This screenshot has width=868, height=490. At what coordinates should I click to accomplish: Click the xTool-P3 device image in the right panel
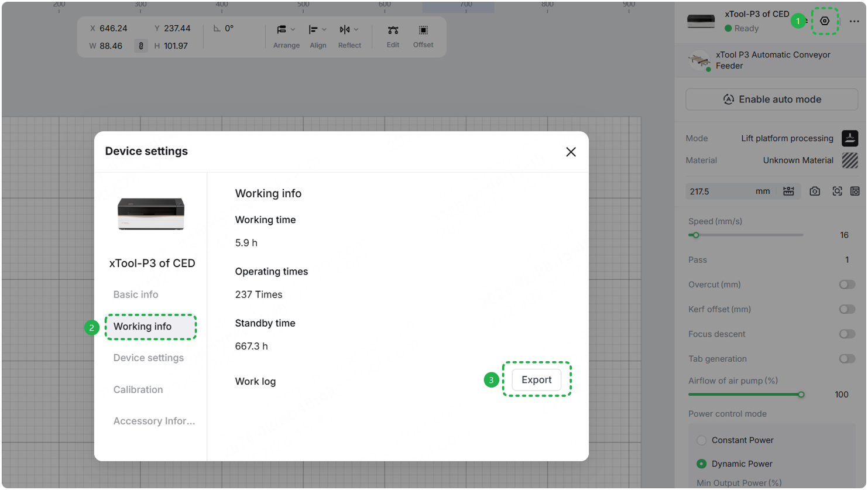[701, 21]
